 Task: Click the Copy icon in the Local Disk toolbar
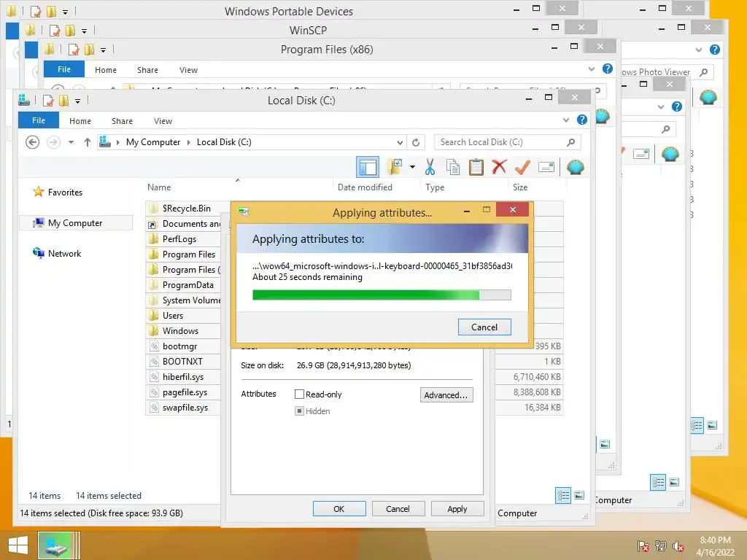coord(453,167)
